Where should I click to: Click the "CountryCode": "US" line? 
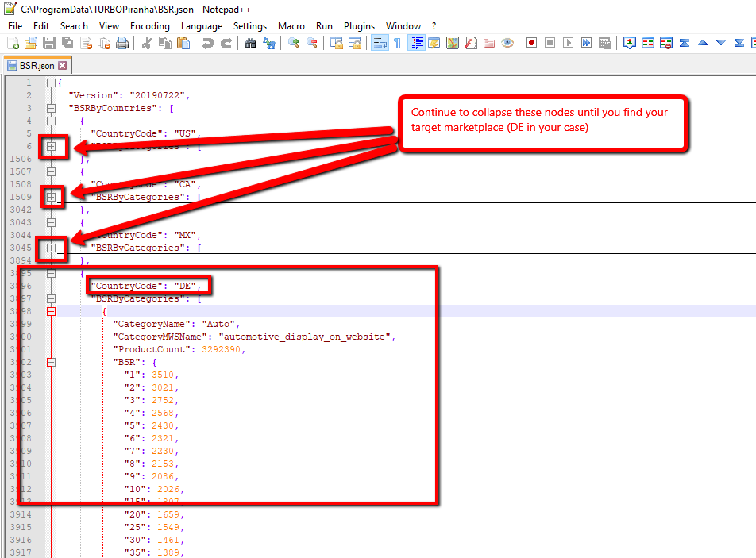pyautogui.click(x=145, y=133)
